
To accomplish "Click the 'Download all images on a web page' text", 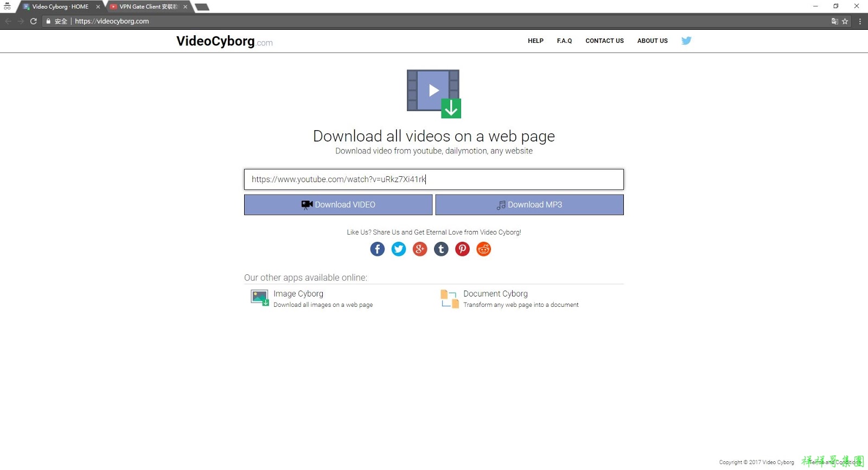I will pos(323,305).
